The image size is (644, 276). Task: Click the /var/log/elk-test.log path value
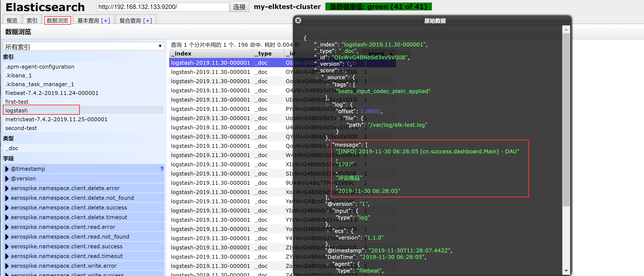click(x=398, y=125)
